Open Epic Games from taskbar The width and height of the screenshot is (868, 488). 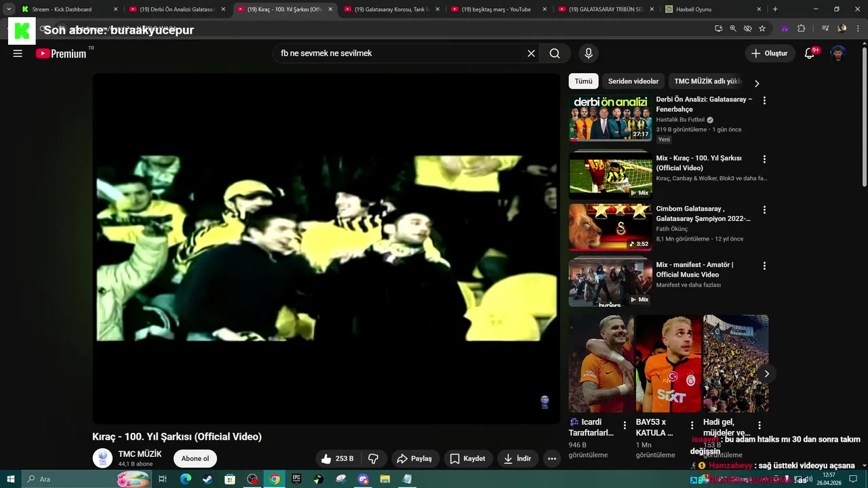(296, 479)
